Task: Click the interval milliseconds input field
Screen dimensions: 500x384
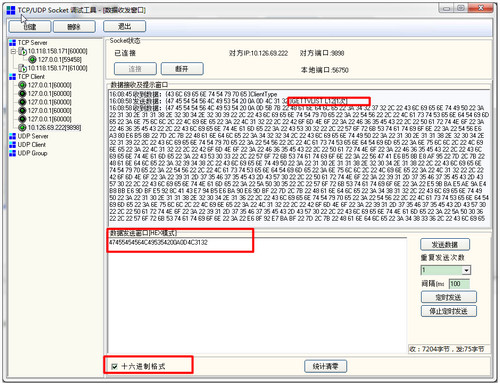Action: [459, 284]
